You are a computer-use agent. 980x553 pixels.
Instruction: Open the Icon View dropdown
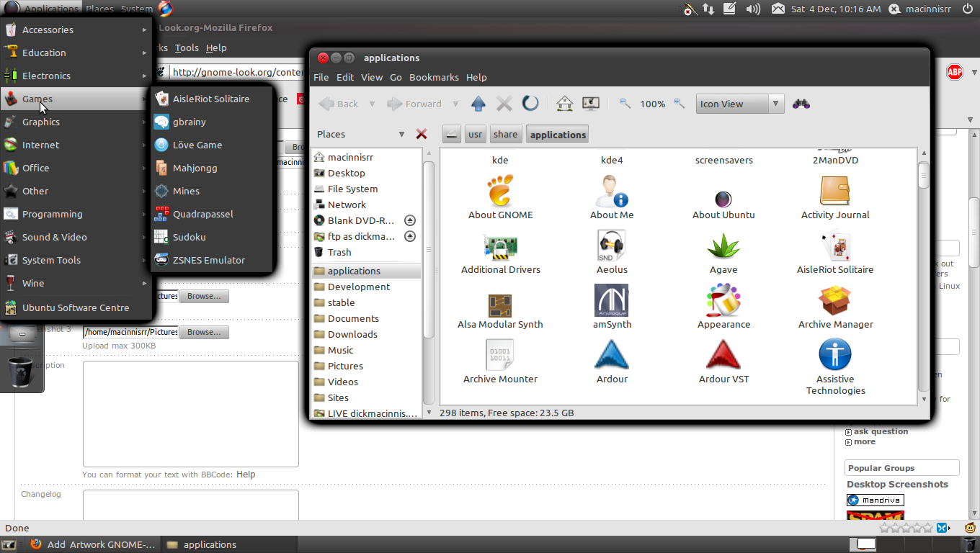click(740, 104)
